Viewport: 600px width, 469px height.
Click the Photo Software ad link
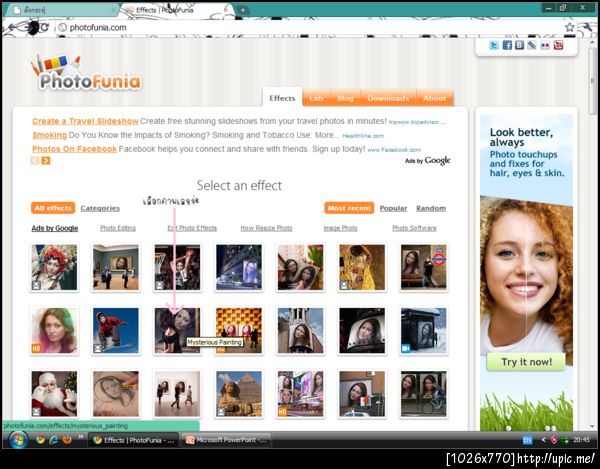pos(414,228)
